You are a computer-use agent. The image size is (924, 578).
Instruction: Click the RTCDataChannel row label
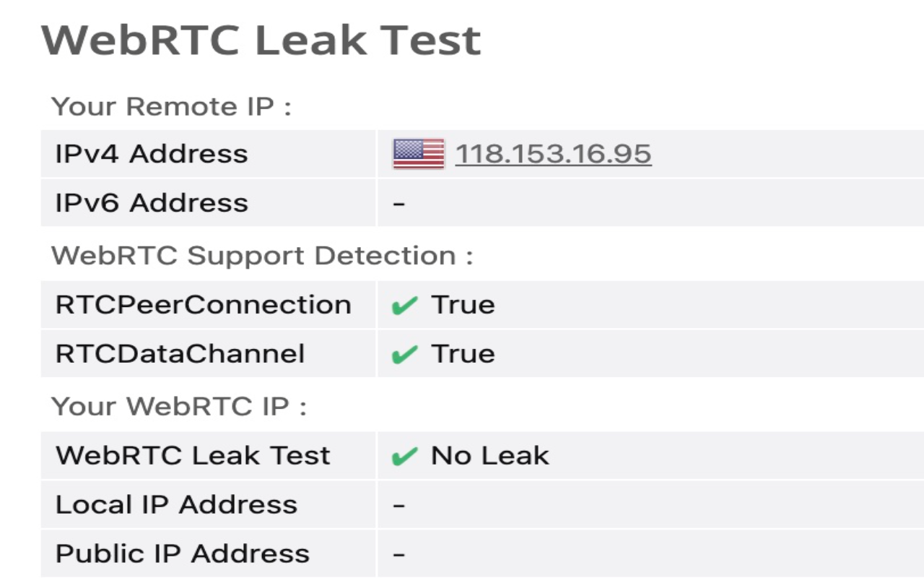(x=180, y=354)
